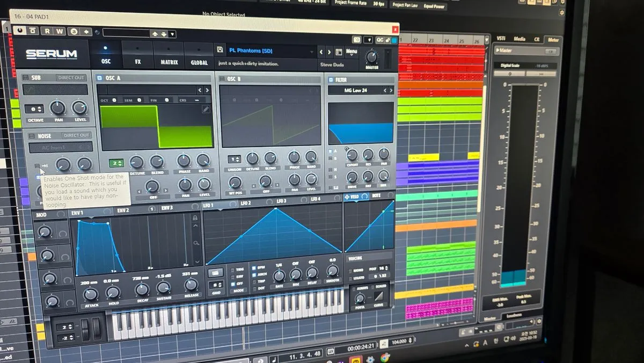Open the MATRIX tab
The height and width of the screenshot is (363, 644).
[x=169, y=56]
